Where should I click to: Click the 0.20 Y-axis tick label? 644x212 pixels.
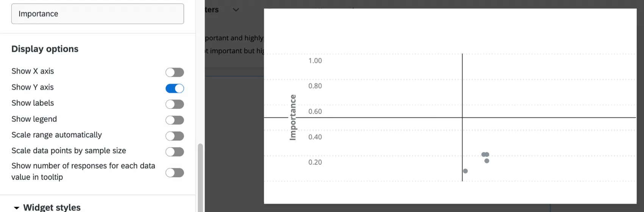click(x=315, y=162)
